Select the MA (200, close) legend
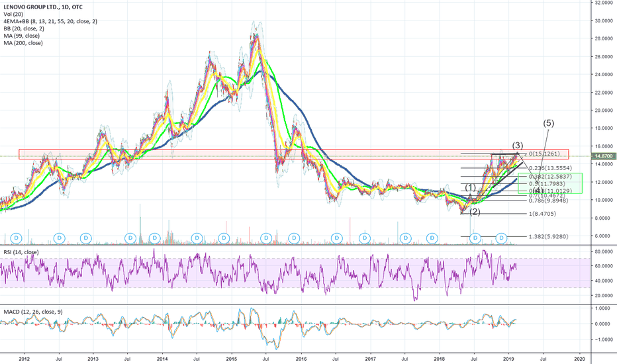617x364 pixels. pyautogui.click(x=23, y=43)
